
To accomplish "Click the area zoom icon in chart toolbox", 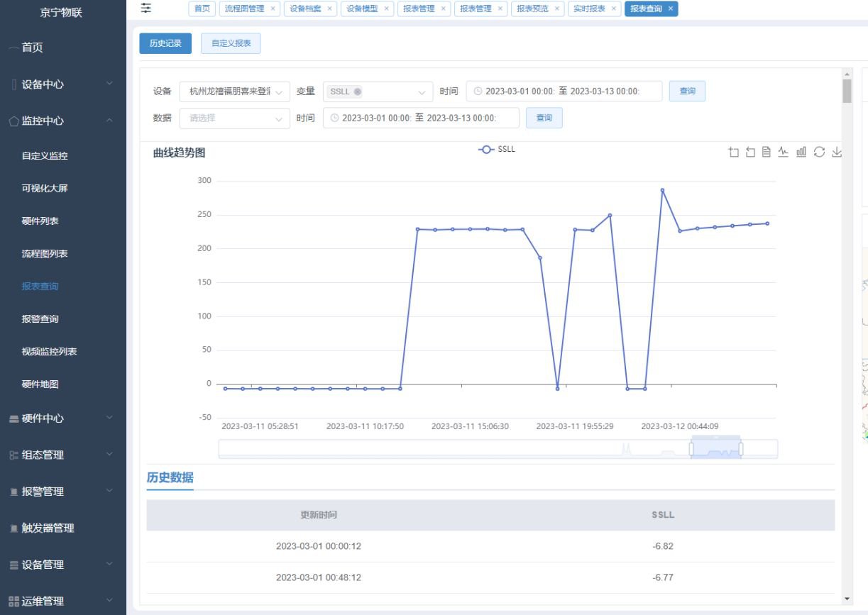I will click(733, 152).
